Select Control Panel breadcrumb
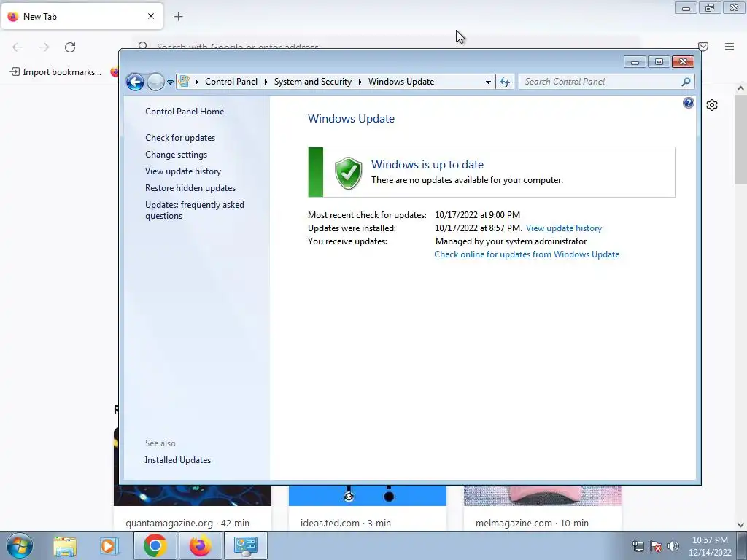This screenshot has width=747, height=560. pos(231,82)
